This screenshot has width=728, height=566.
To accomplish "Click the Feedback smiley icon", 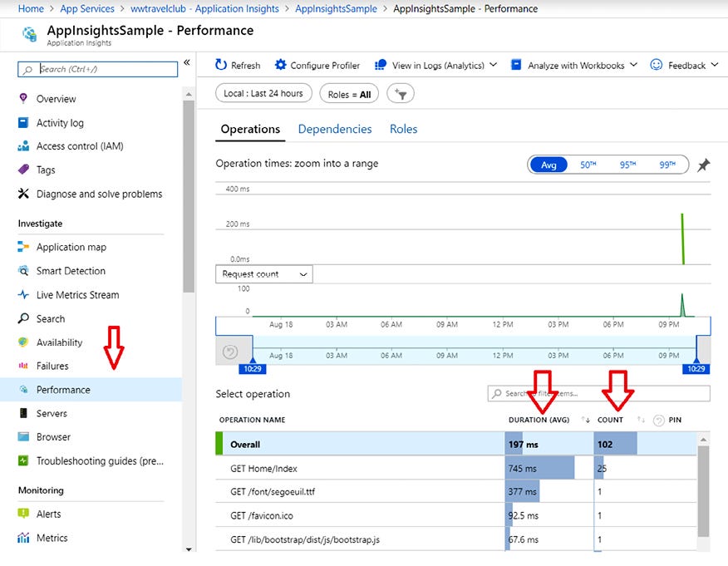I will coord(656,65).
